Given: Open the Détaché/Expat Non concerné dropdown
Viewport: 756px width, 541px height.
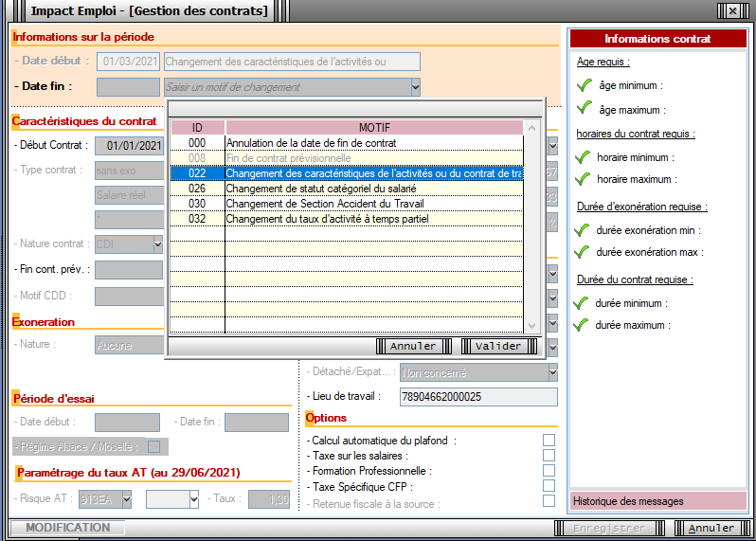Looking at the screenshot, I should tap(553, 372).
